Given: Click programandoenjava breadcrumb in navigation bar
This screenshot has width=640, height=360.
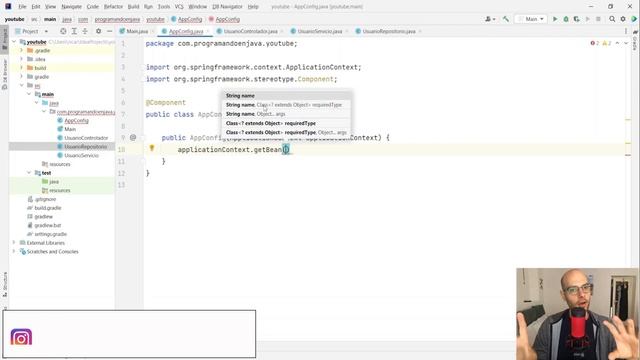Looking at the screenshot, I should coord(117,19).
